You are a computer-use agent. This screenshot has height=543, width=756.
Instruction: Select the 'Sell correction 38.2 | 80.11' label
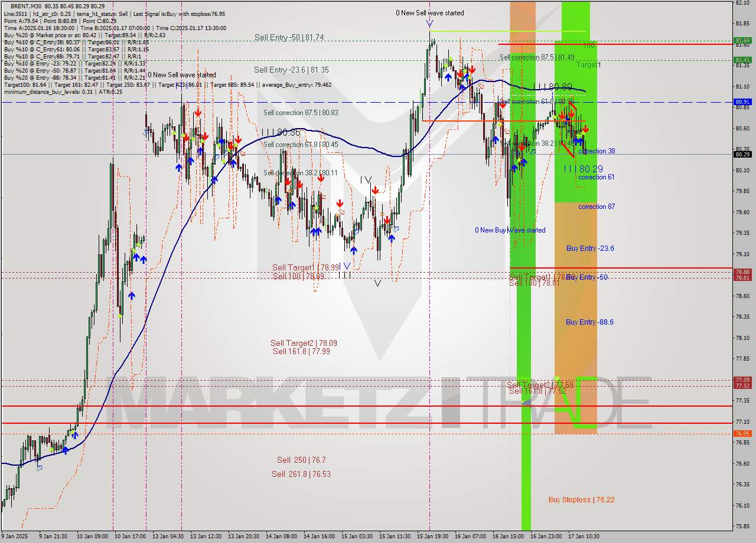tap(301, 172)
